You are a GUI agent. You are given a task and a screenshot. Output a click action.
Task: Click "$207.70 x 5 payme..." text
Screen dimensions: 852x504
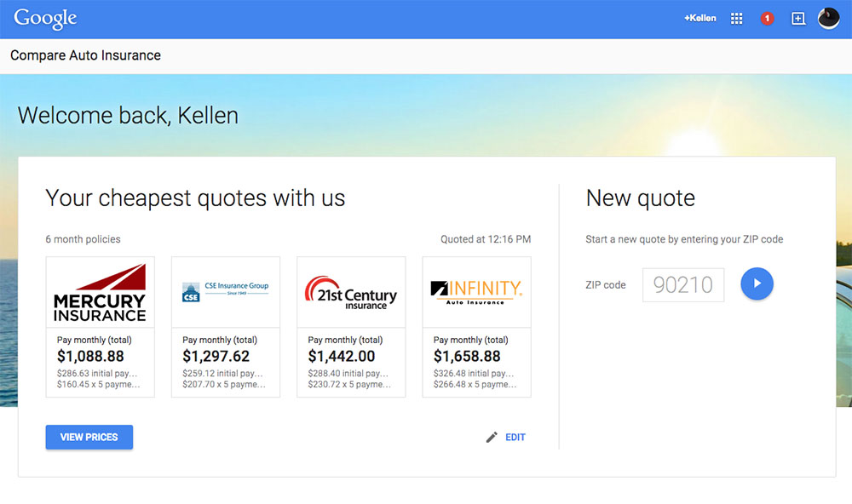click(224, 384)
